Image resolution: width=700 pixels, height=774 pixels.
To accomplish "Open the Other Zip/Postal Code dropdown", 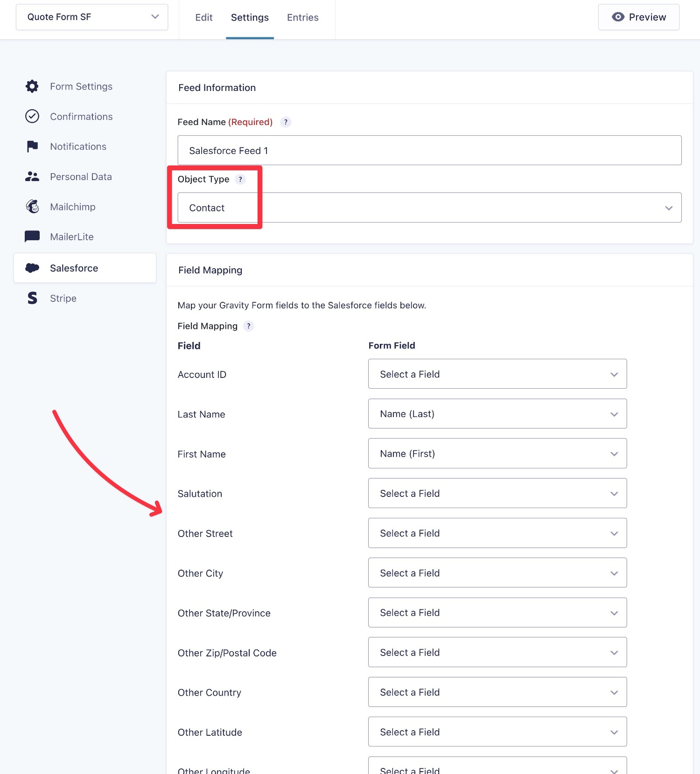I will pos(497,652).
